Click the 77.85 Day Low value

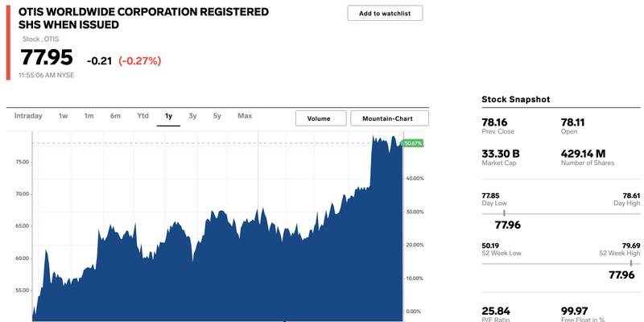pos(490,196)
